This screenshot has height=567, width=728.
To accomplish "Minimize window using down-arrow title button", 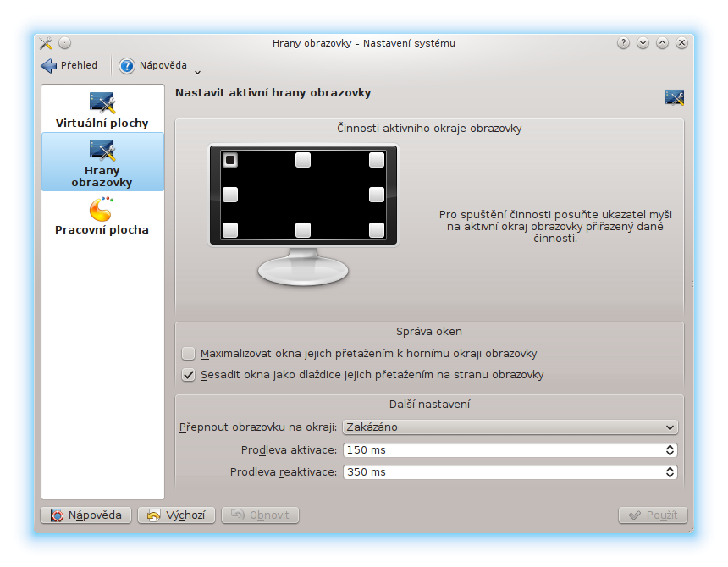I will 643,43.
